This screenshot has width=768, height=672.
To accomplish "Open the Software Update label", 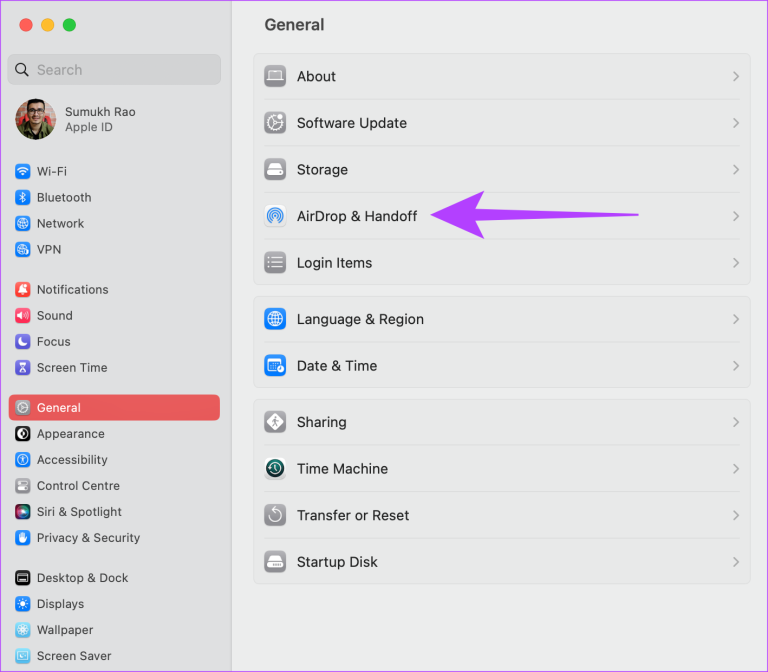I will (352, 122).
